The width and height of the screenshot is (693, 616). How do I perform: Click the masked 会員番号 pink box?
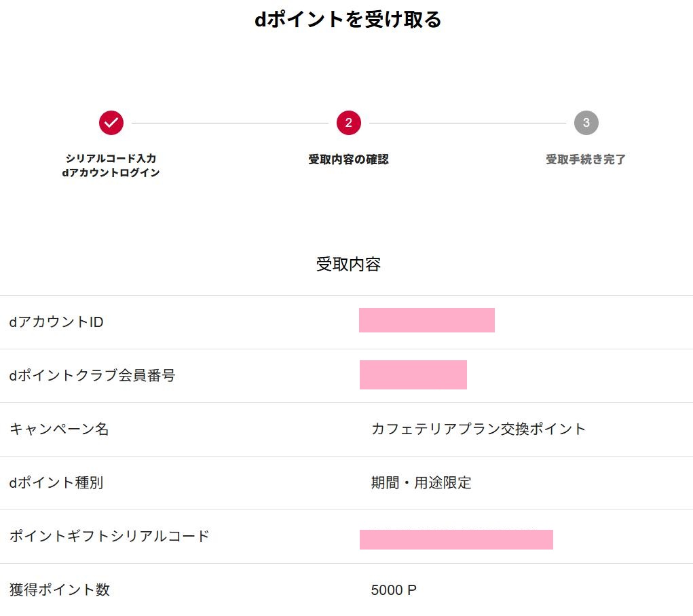[413, 375]
